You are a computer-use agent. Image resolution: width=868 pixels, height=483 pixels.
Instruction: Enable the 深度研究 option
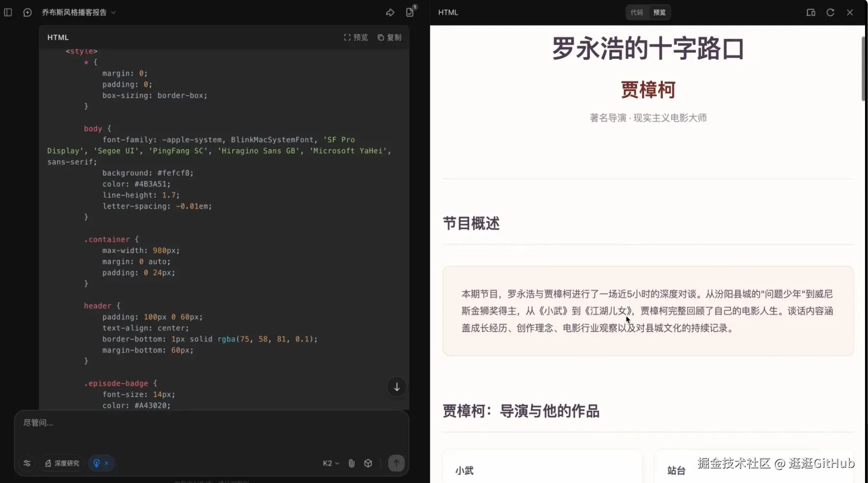point(62,463)
